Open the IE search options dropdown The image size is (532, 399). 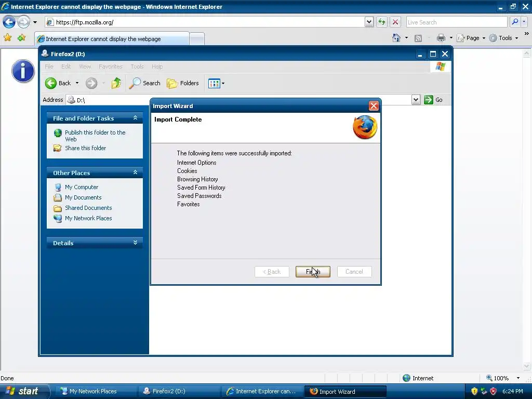tap(524, 22)
